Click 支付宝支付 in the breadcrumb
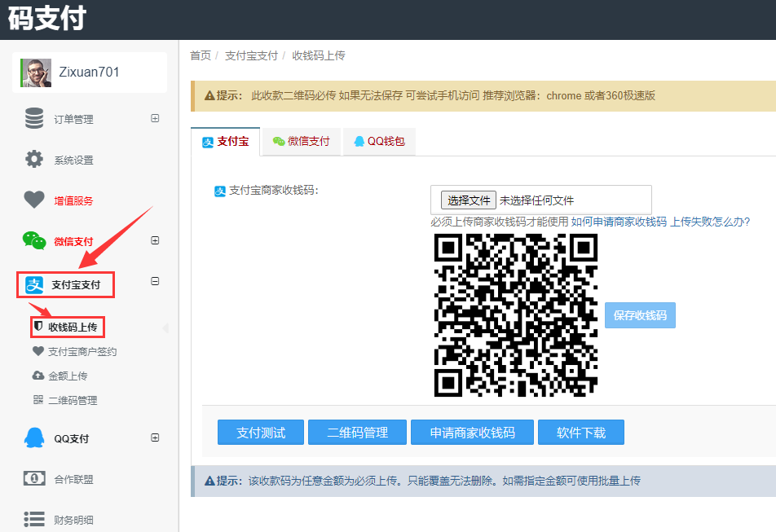776x532 pixels. coord(251,55)
